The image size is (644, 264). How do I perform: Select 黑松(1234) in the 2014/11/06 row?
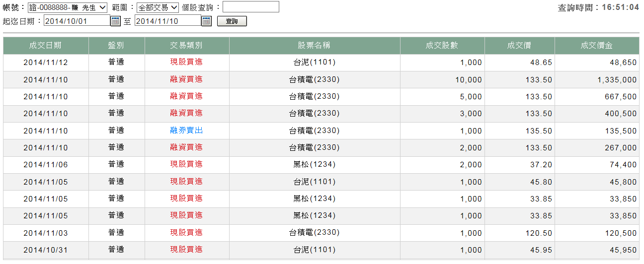tap(314, 164)
